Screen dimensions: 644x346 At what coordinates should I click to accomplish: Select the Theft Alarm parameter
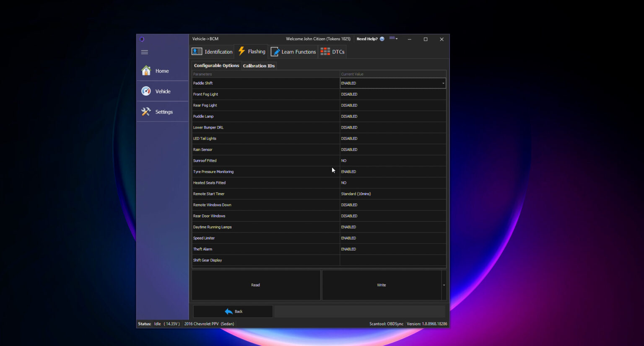click(x=266, y=249)
